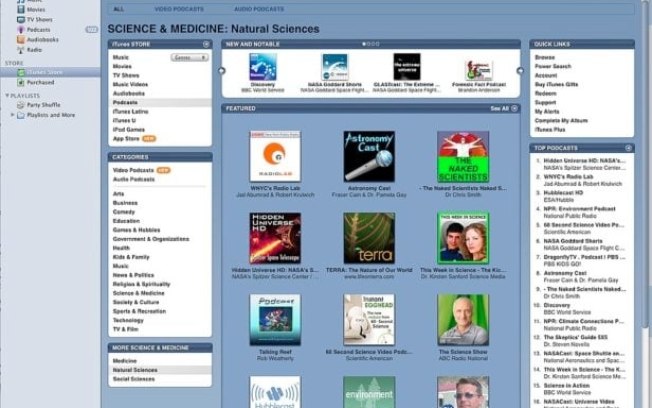Open the Hubblecast cover art
The height and width of the screenshot is (408, 652).
point(275,392)
